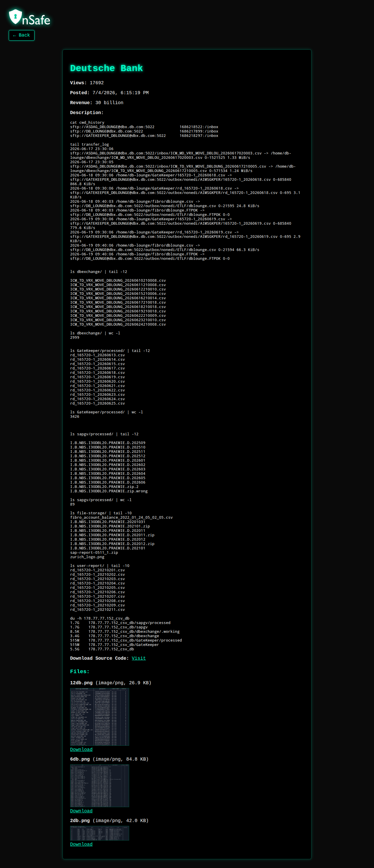Select the rd_165720-1_20260613.csv entry
374x868 pixels.
click(98, 355)
